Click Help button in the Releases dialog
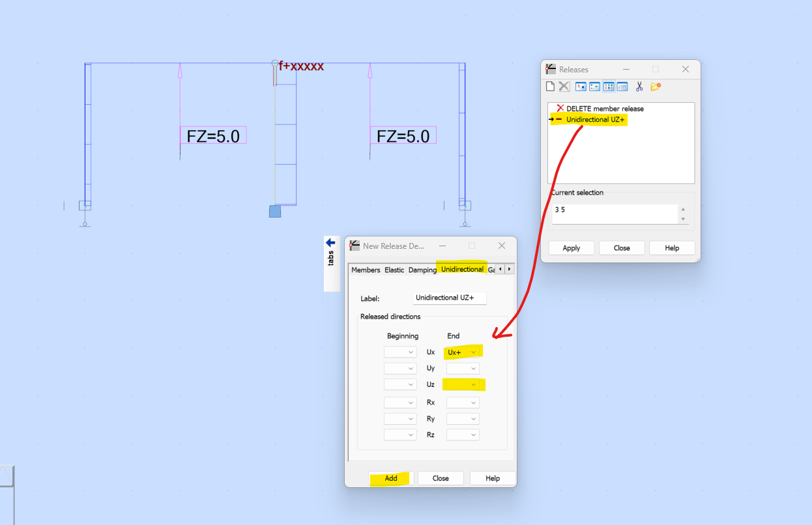This screenshot has width=812, height=525. tap(672, 248)
